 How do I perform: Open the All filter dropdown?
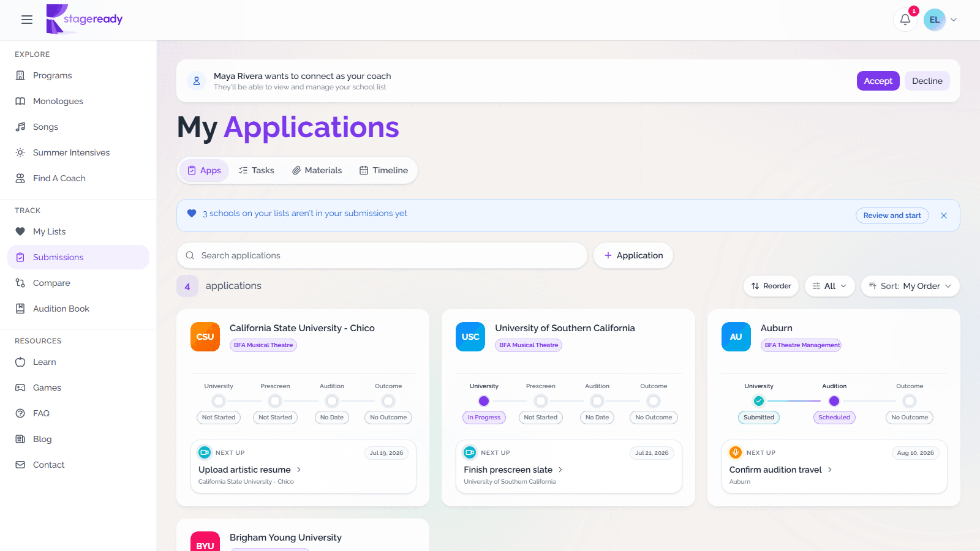(x=829, y=286)
